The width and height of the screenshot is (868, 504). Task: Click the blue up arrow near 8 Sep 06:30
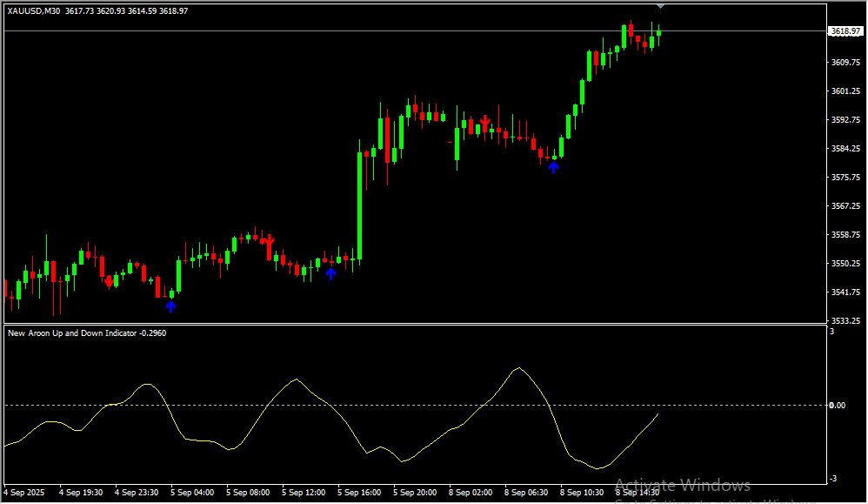click(x=553, y=167)
